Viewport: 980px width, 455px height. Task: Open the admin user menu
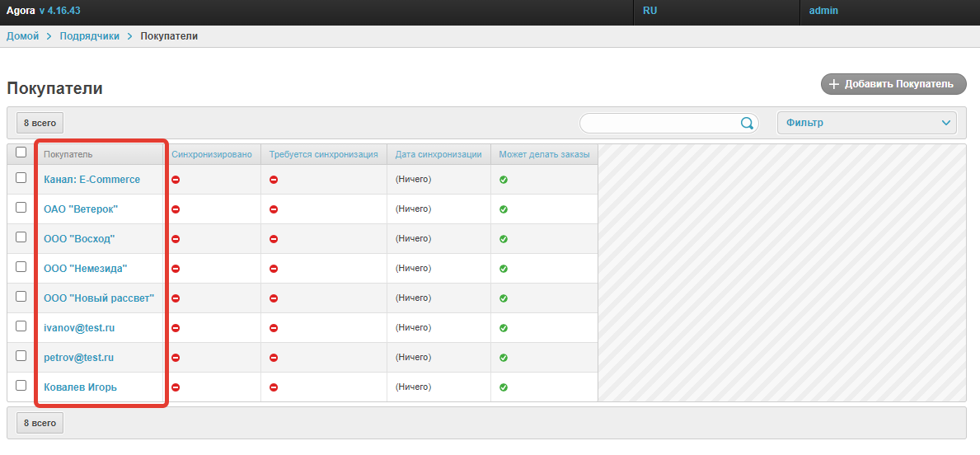pyautogui.click(x=823, y=12)
